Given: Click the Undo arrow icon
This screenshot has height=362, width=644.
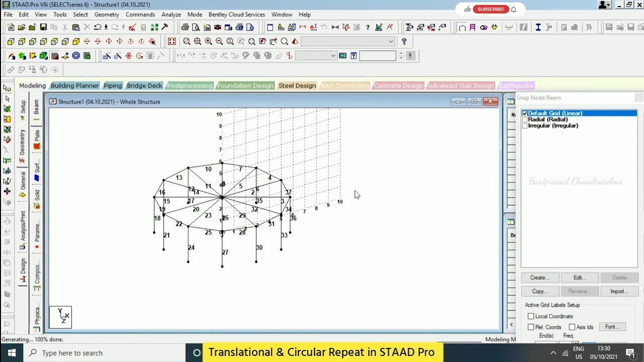Looking at the screenshot, I should pyautogui.click(x=98, y=27).
